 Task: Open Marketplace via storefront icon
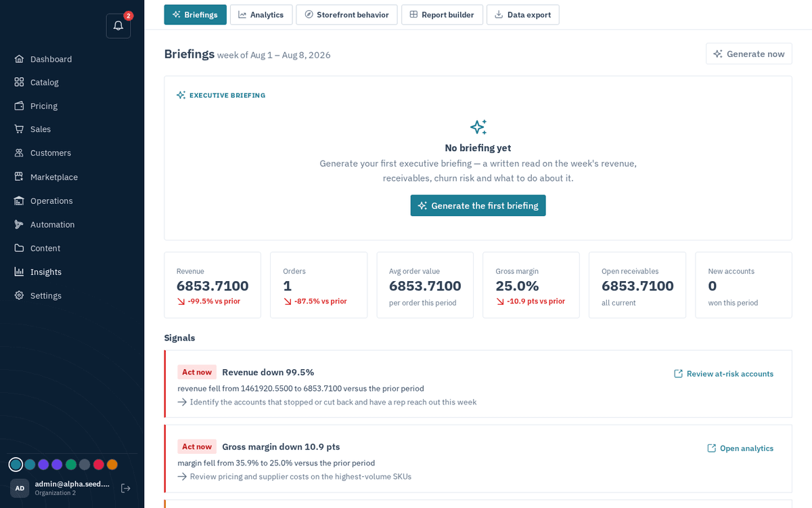pos(19,177)
